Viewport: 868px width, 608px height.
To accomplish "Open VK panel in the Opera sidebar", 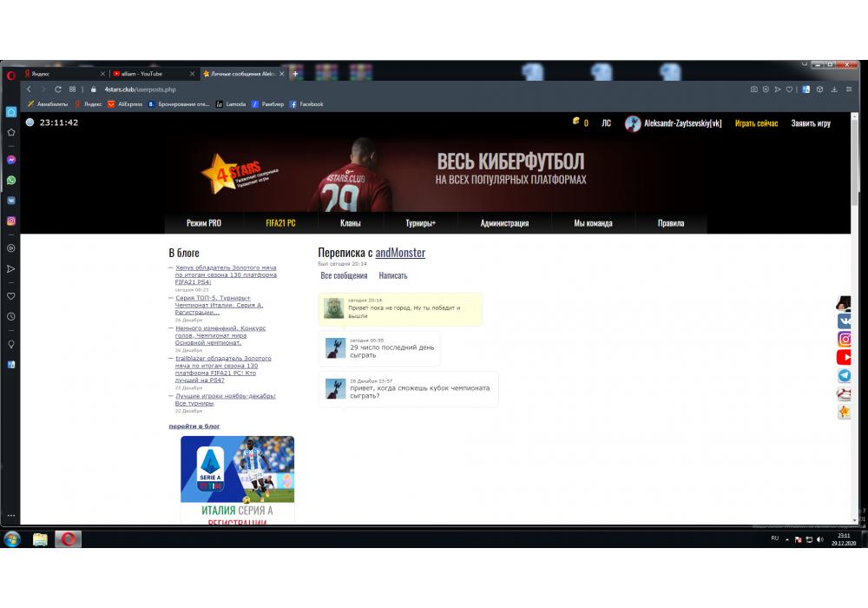I will [x=11, y=200].
